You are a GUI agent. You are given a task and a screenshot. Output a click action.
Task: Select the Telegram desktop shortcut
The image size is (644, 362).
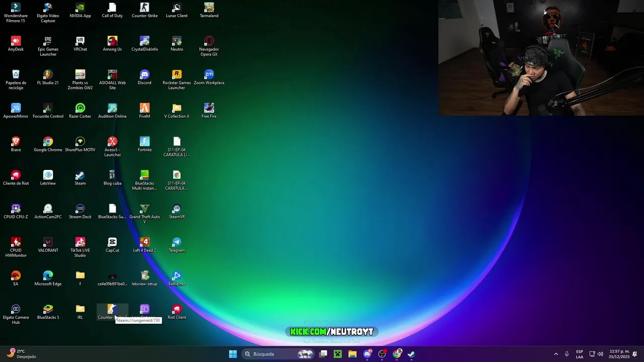[x=177, y=245]
